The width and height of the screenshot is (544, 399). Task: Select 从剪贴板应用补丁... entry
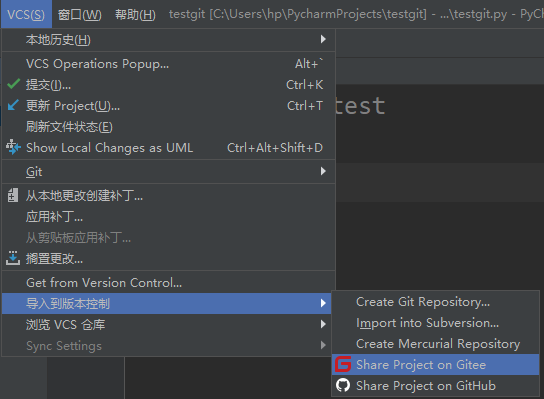coord(169,238)
